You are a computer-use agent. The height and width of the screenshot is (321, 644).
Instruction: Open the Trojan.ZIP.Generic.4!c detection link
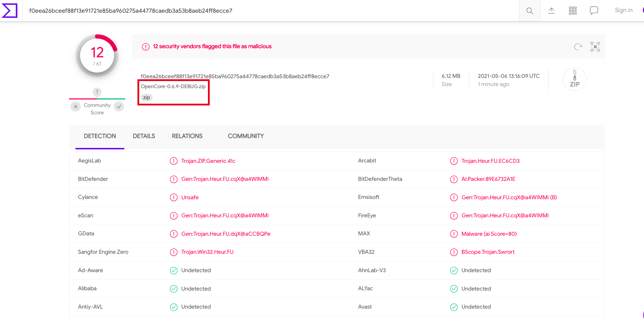click(208, 161)
